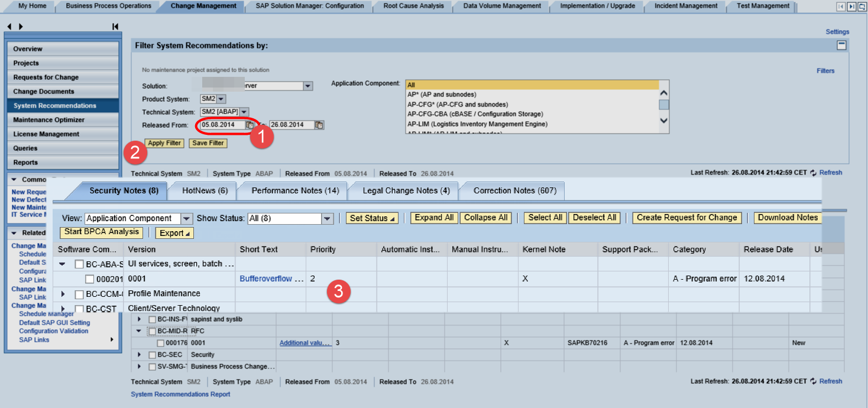868x408 pixels.
Task: Click the To date field showing 26.08.2014
Action: pos(292,125)
